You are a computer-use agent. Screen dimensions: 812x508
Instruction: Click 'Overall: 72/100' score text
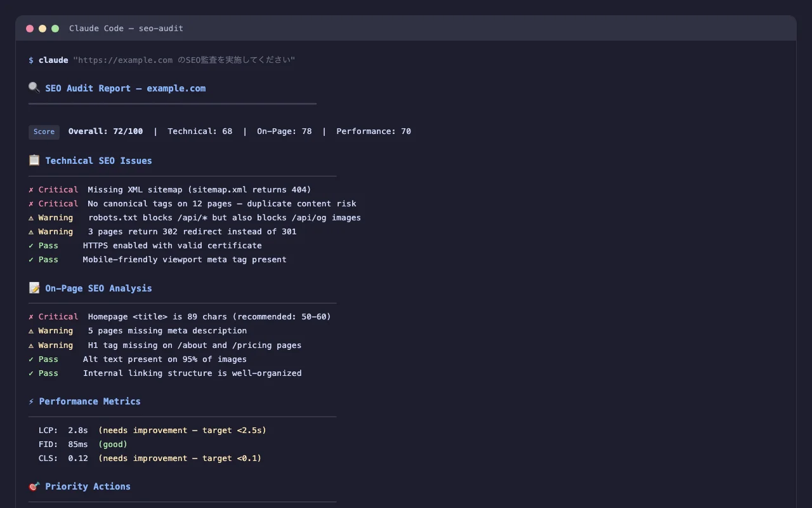(x=106, y=131)
